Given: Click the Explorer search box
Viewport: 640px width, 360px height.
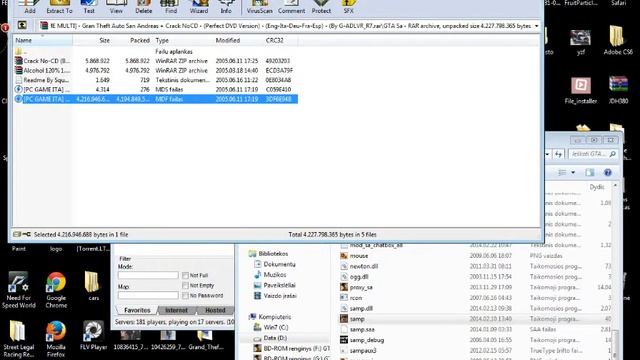Looking at the screenshot, I should tap(593, 154).
